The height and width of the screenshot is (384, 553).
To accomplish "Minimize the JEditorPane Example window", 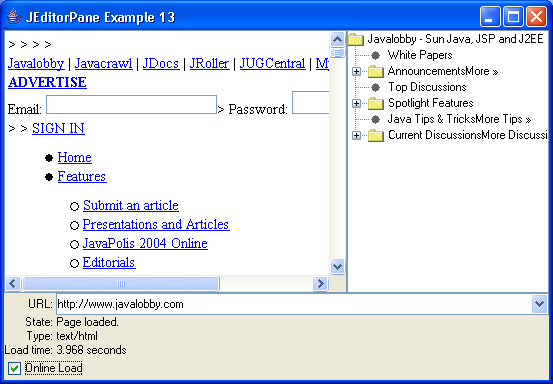I will (490, 17).
